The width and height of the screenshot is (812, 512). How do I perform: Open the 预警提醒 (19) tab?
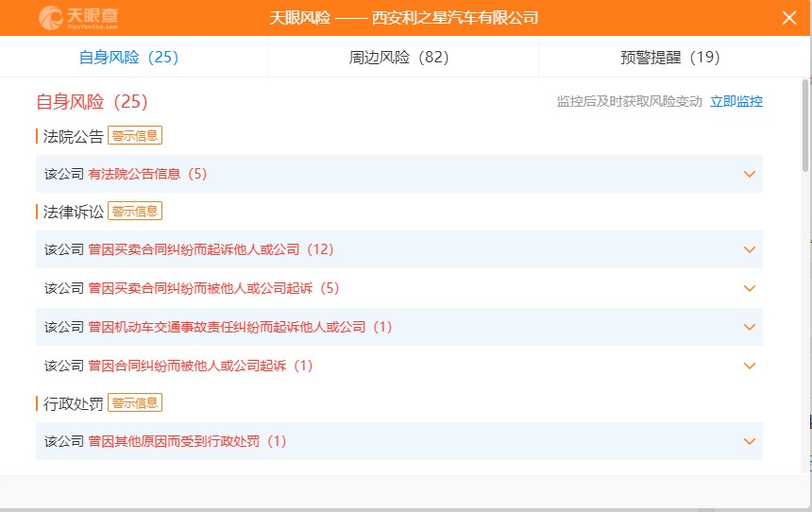coord(670,57)
